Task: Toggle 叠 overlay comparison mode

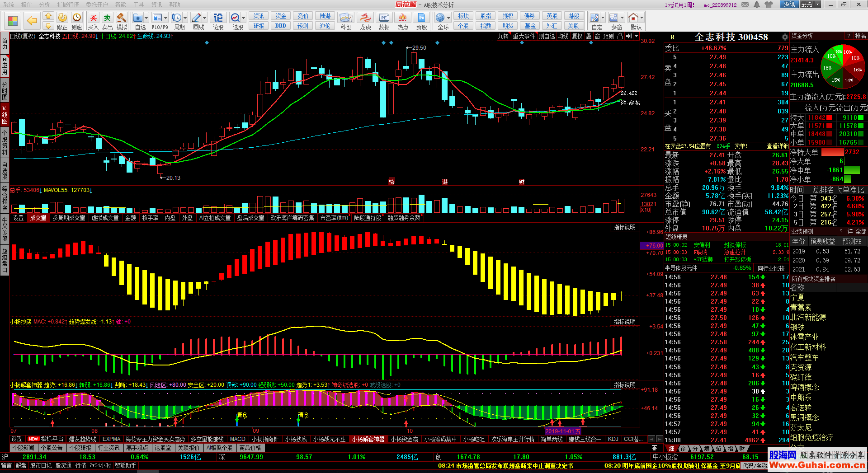Action: [x=589, y=36]
